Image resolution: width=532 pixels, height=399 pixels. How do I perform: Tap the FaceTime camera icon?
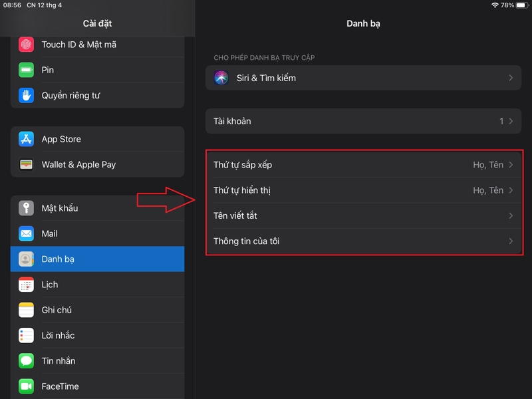(26, 386)
